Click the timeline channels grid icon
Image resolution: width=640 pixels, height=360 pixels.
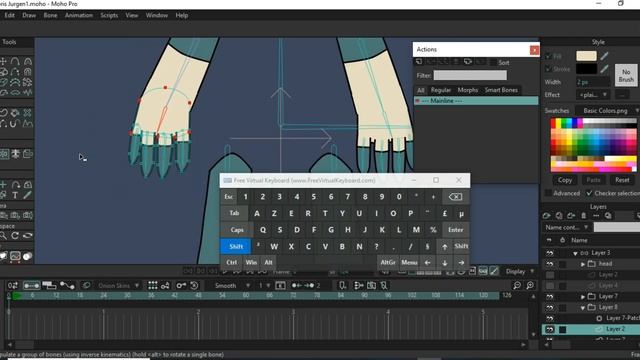click(153, 285)
